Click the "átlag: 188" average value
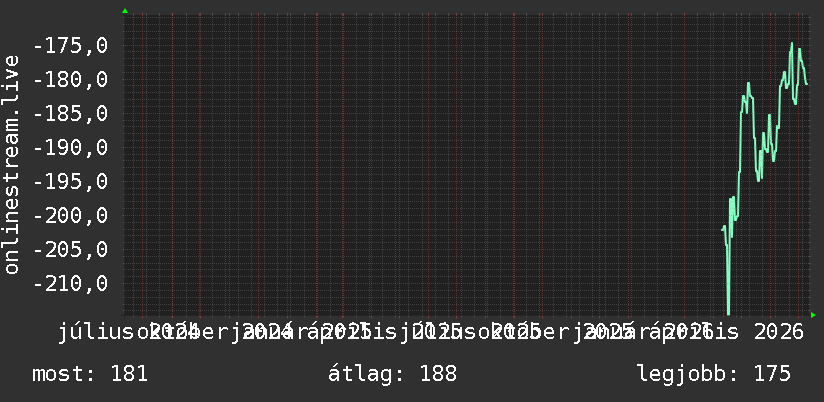The height and width of the screenshot is (402, 824). coord(392,374)
